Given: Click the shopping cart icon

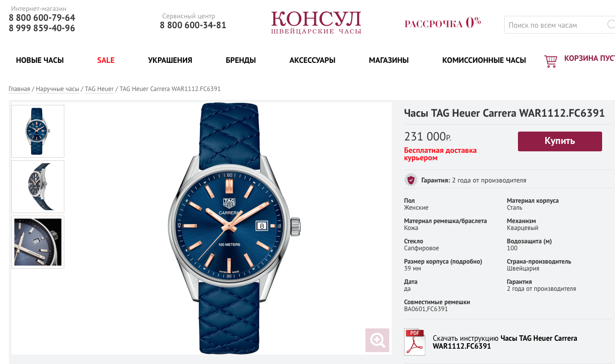Looking at the screenshot, I should click(551, 61).
